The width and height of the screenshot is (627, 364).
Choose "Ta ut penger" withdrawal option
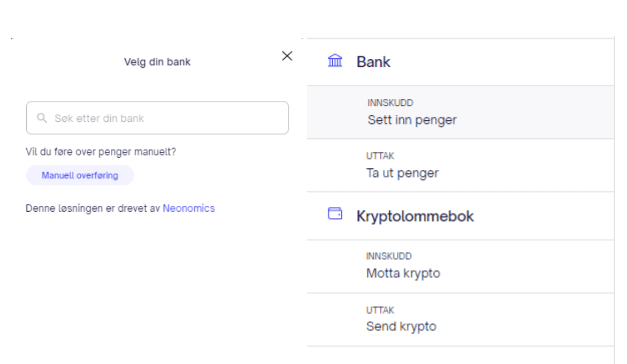coord(402,173)
